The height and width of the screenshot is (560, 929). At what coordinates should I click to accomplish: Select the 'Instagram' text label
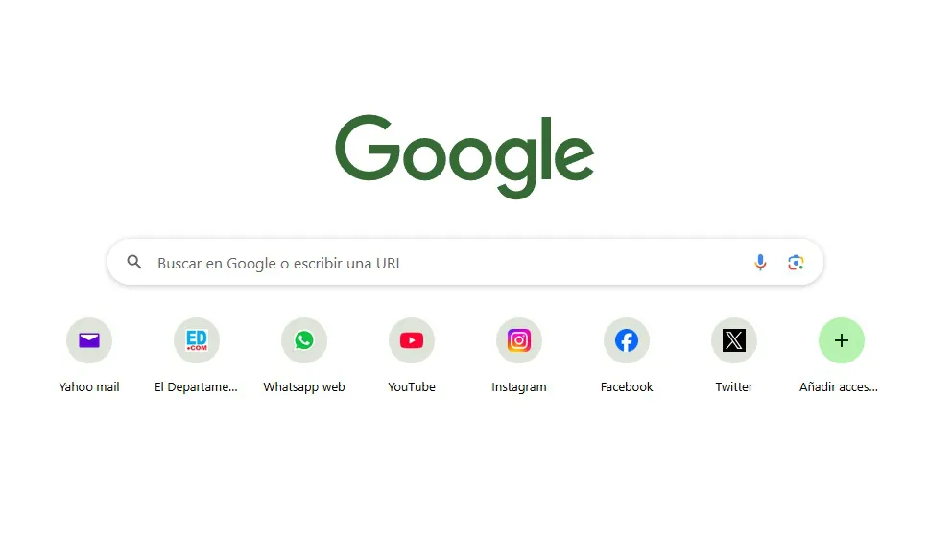pyautogui.click(x=519, y=387)
